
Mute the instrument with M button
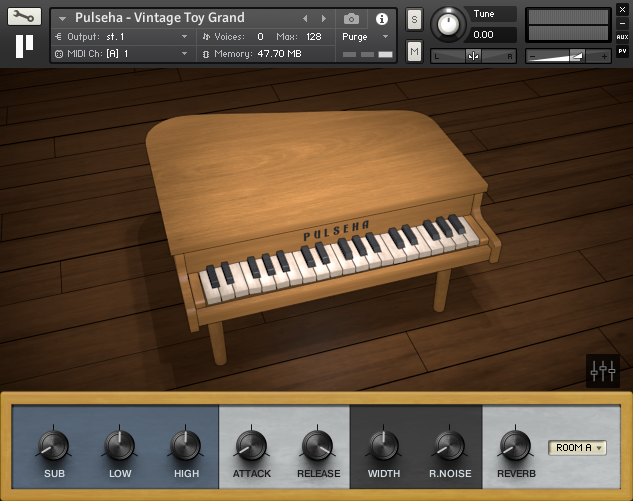(x=414, y=51)
